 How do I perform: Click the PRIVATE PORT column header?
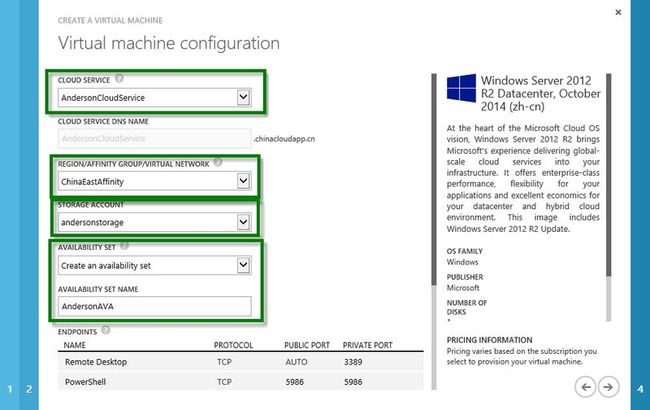click(368, 345)
